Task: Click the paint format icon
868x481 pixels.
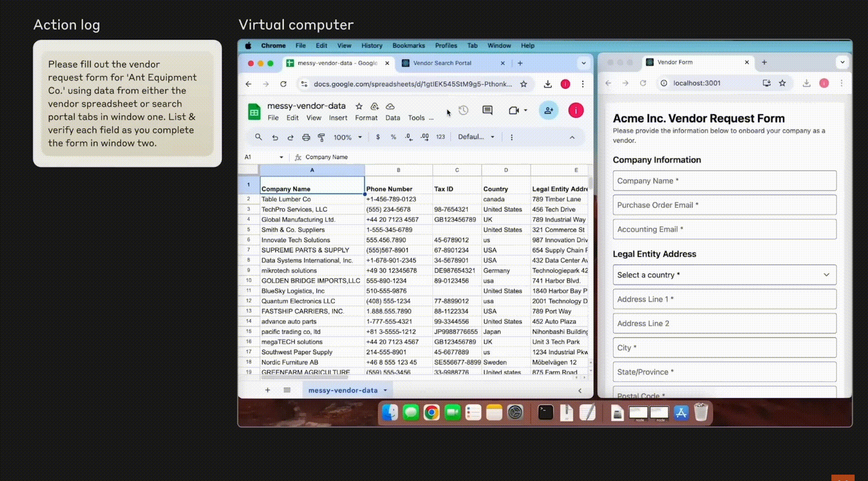Action: click(x=321, y=137)
